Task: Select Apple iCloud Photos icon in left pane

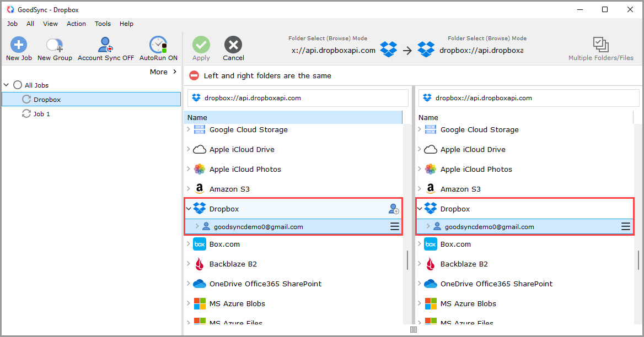Action: coord(200,169)
